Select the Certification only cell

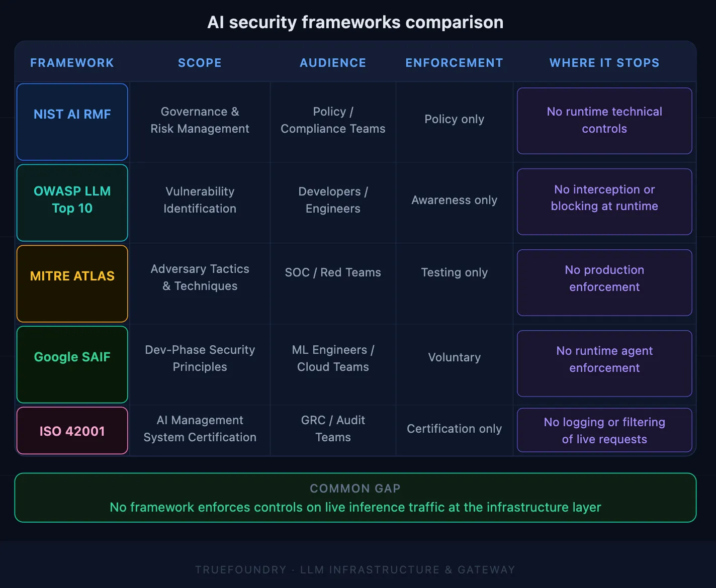pos(454,429)
